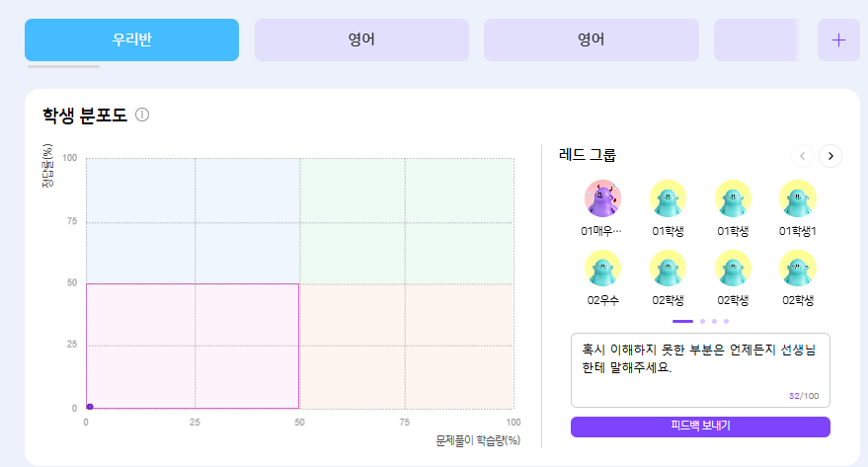Image resolution: width=868 pixels, height=467 pixels.
Task: Select the active first pagination dot
Action: click(x=683, y=321)
